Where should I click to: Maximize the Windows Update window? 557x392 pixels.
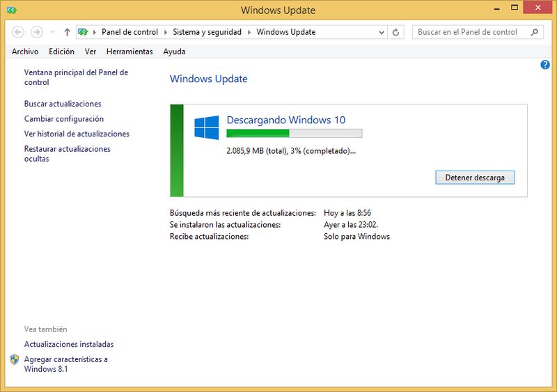point(515,8)
